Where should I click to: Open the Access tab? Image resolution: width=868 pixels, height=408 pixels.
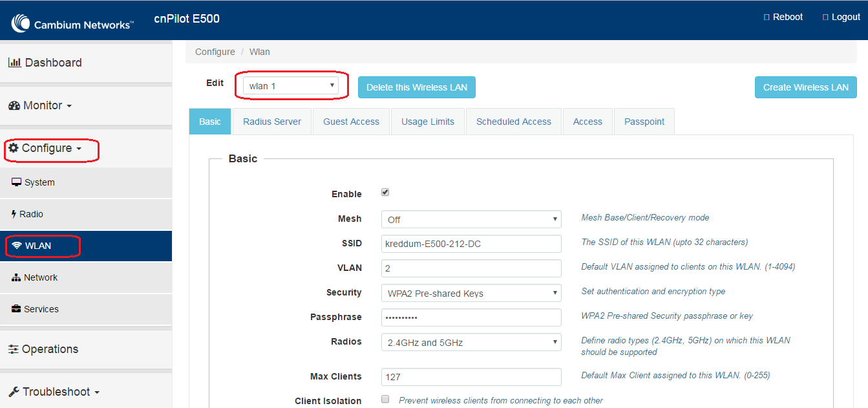pyautogui.click(x=587, y=122)
